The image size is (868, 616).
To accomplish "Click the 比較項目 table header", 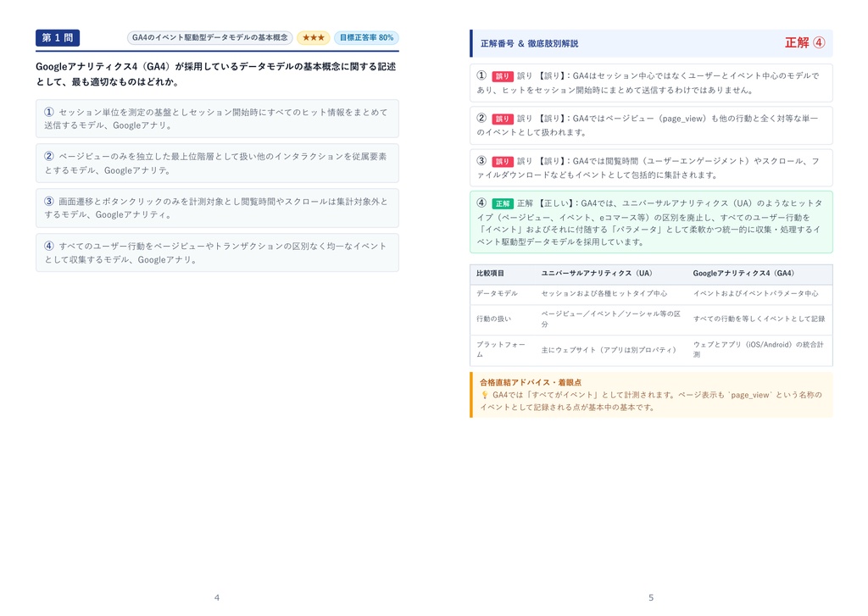I will click(x=490, y=274).
